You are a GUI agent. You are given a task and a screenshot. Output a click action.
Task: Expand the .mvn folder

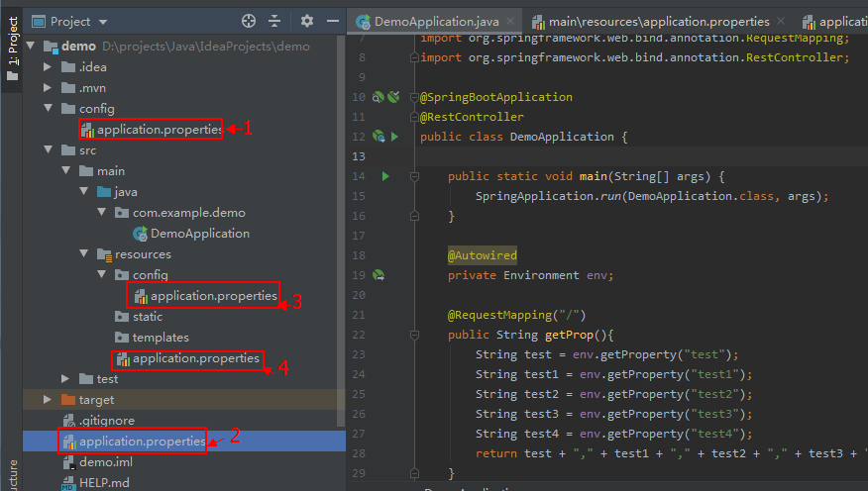48,87
